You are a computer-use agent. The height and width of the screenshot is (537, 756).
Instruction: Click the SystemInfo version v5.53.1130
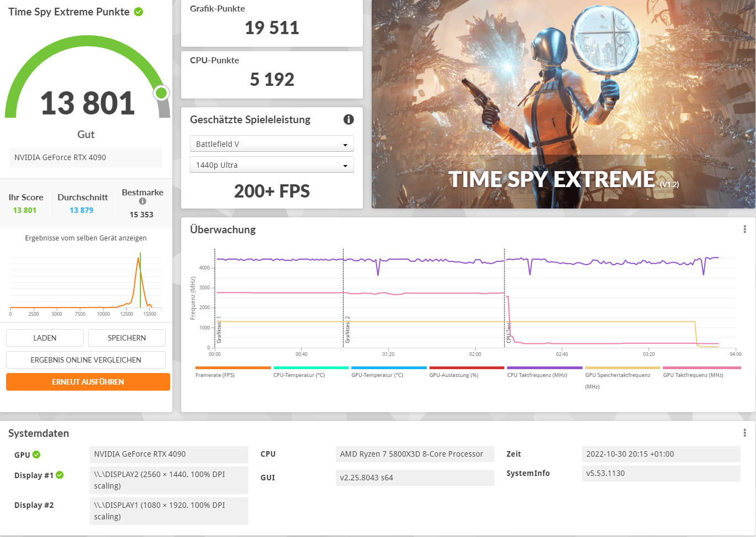point(661,473)
